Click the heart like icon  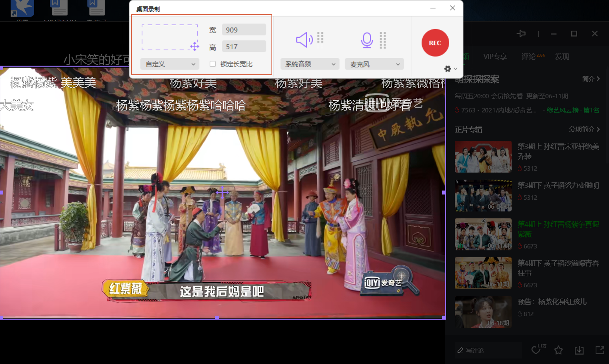(x=536, y=350)
